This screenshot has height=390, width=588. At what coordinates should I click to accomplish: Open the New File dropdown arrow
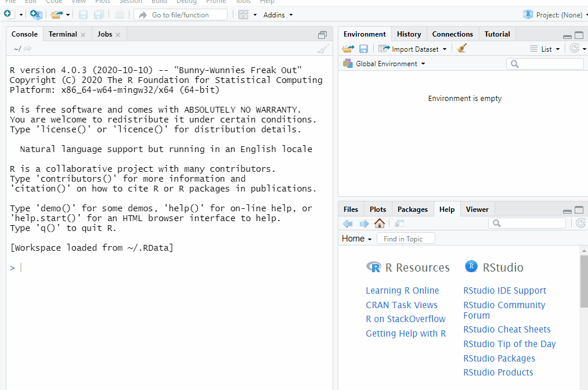click(x=21, y=15)
